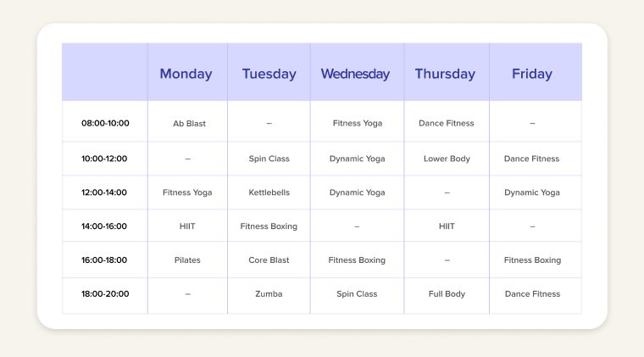This screenshot has width=644, height=357.
Task: Select the 08:00-10:00 time slot label
Action: click(x=105, y=124)
